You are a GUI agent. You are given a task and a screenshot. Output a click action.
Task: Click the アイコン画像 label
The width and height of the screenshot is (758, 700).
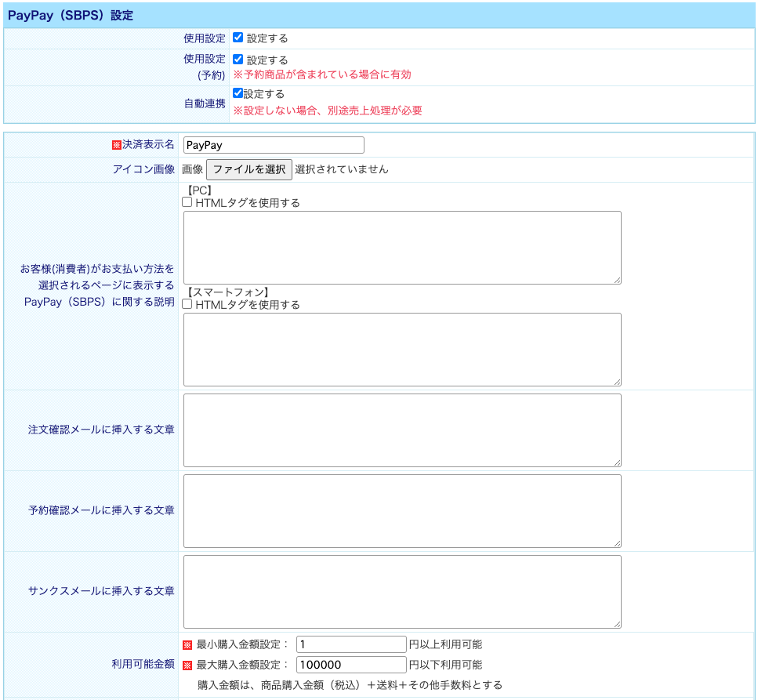[143, 169]
